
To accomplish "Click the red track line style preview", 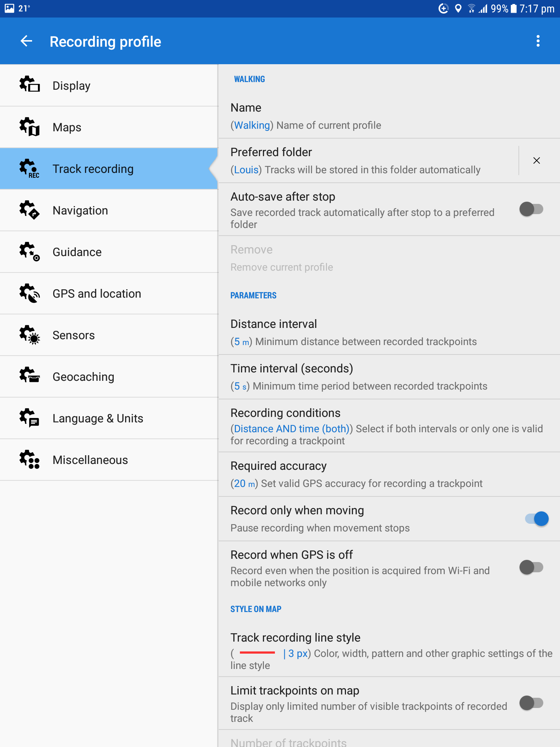I will pyautogui.click(x=257, y=653).
